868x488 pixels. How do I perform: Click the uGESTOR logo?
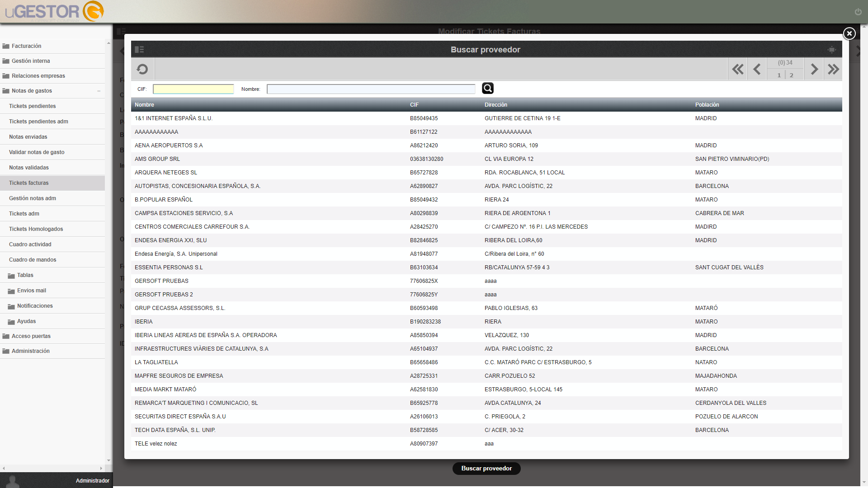point(54,11)
